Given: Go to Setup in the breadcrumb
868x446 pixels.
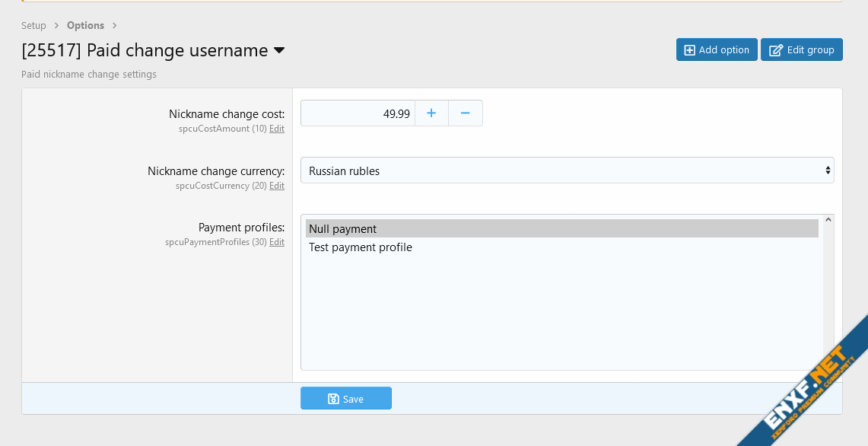Looking at the screenshot, I should [x=33, y=26].
